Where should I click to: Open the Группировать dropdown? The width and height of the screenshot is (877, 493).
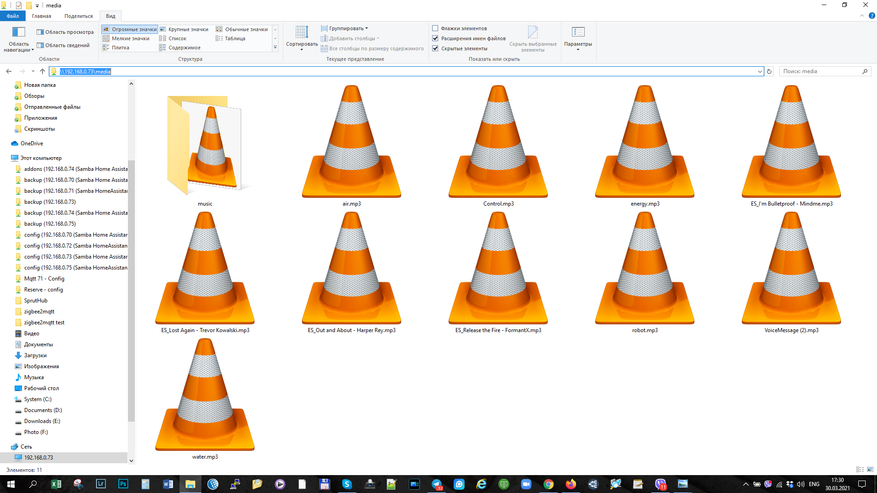coord(345,28)
